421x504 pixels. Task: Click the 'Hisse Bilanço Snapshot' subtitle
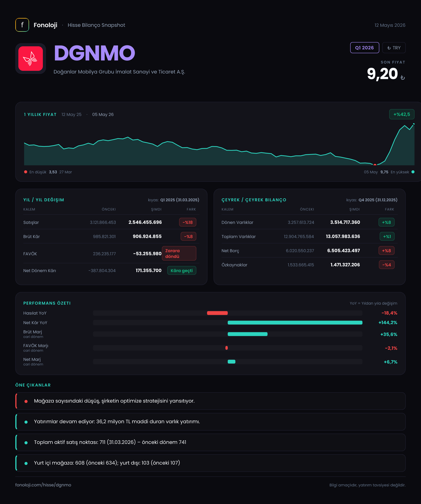[x=96, y=25]
